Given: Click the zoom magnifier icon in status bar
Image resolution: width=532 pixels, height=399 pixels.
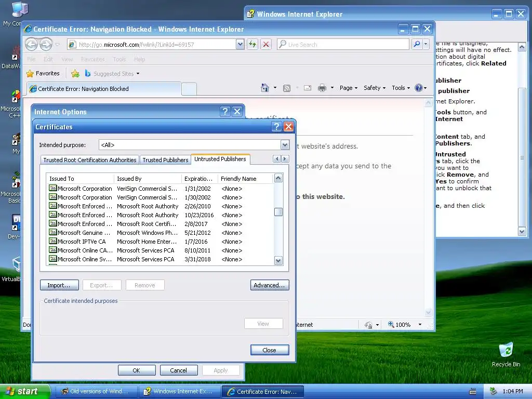Looking at the screenshot, I should click(x=391, y=324).
